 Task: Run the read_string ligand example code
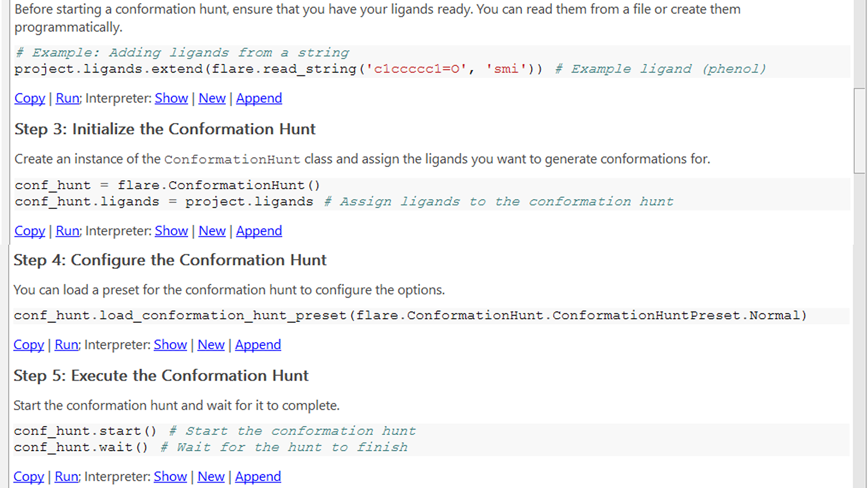[x=68, y=98]
